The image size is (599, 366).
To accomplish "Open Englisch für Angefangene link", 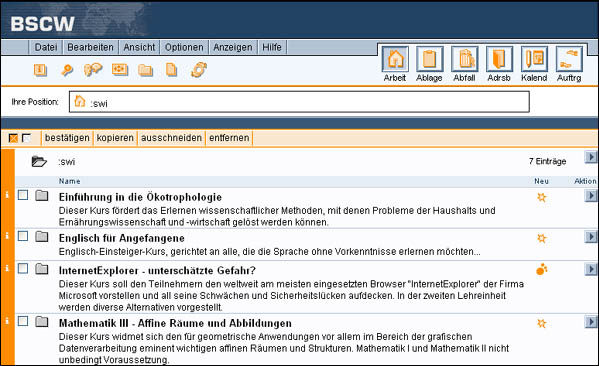I will 121,238.
